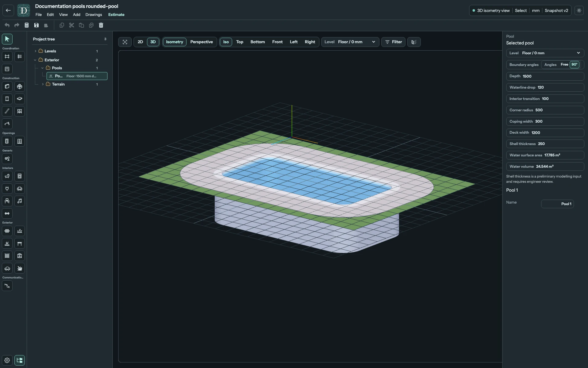Image resolution: width=588 pixels, height=368 pixels.
Task: Collapse the Exterior tree folder
Action: pos(35,60)
